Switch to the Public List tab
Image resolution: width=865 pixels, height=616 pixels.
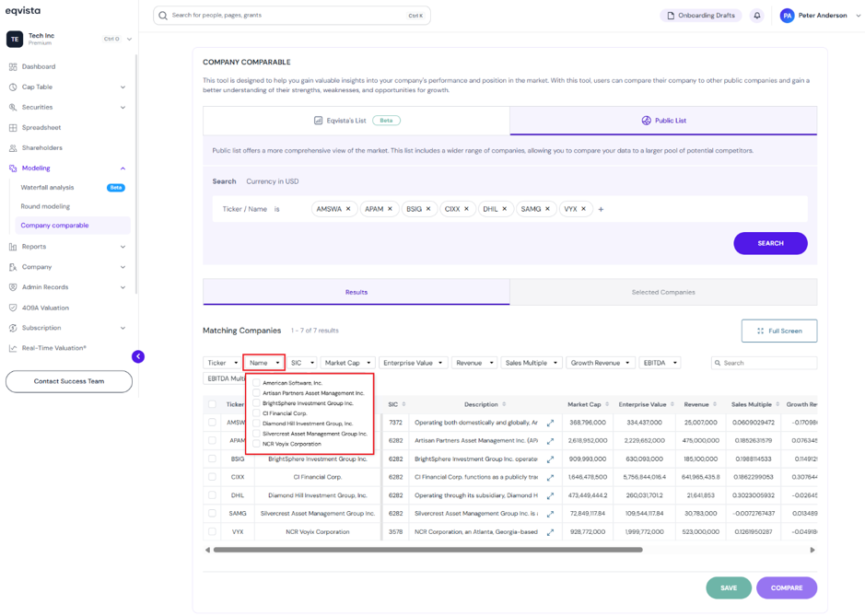pos(663,121)
